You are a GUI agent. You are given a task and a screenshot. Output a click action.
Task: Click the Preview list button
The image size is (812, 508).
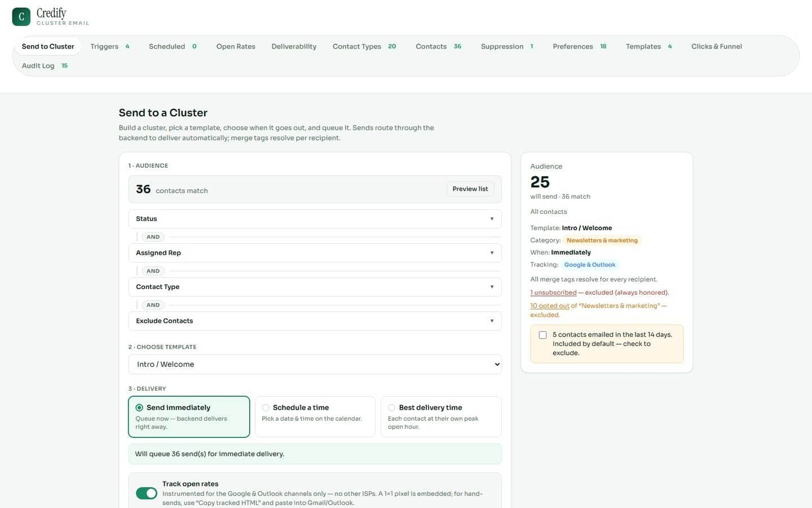point(470,189)
